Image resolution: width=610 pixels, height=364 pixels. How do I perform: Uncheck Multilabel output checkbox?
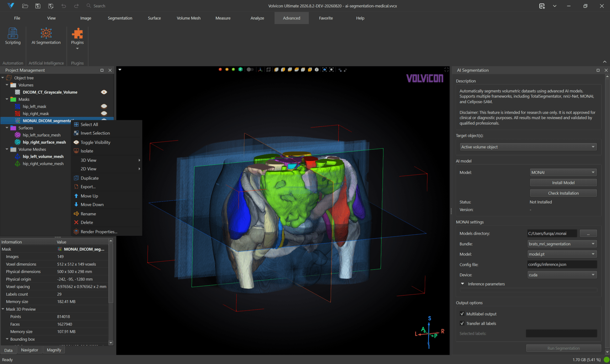pyautogui.click(x=462, y=314)
